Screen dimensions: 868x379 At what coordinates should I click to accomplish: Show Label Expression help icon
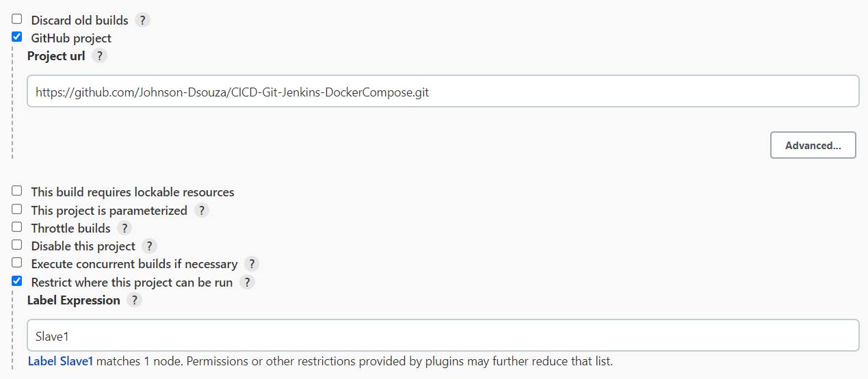(135, 300)
